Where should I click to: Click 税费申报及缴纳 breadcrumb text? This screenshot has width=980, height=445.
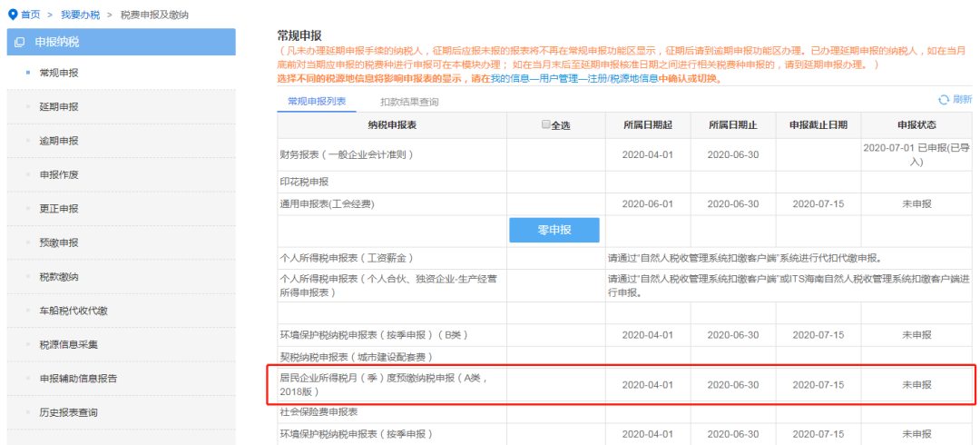pyautogui.click(x=154, y=15)
